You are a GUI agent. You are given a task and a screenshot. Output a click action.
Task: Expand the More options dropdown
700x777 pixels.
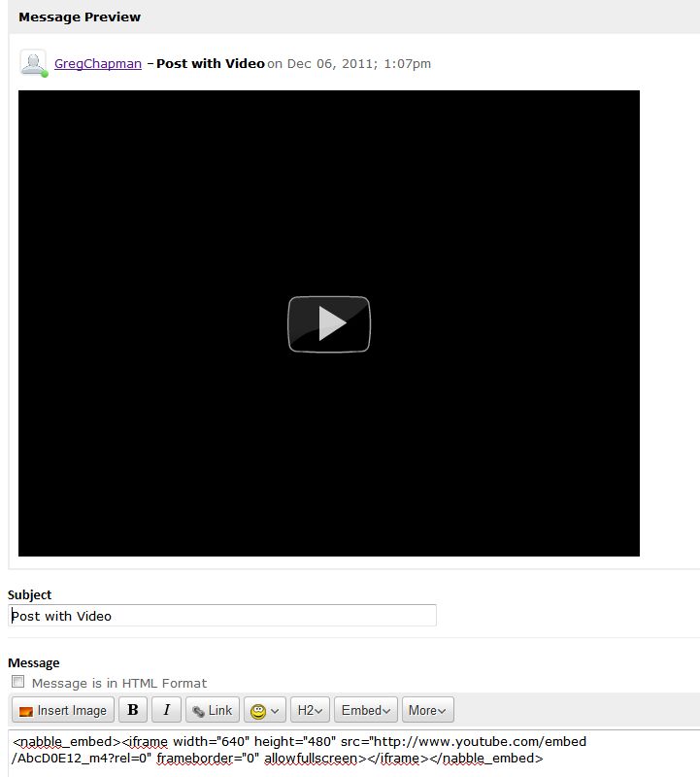pyautogui.click(x=427, y=710)
